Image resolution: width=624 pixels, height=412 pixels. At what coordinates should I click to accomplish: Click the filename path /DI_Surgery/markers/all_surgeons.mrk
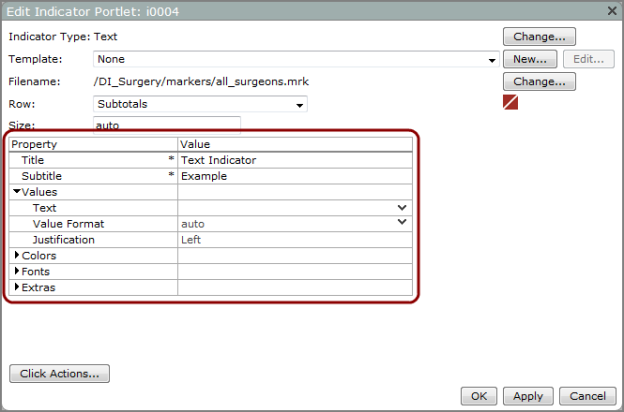[201, 82]
